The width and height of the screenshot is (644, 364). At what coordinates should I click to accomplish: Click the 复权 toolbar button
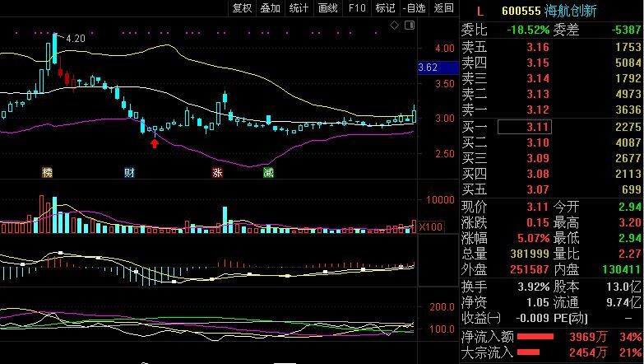coord(243,7)
